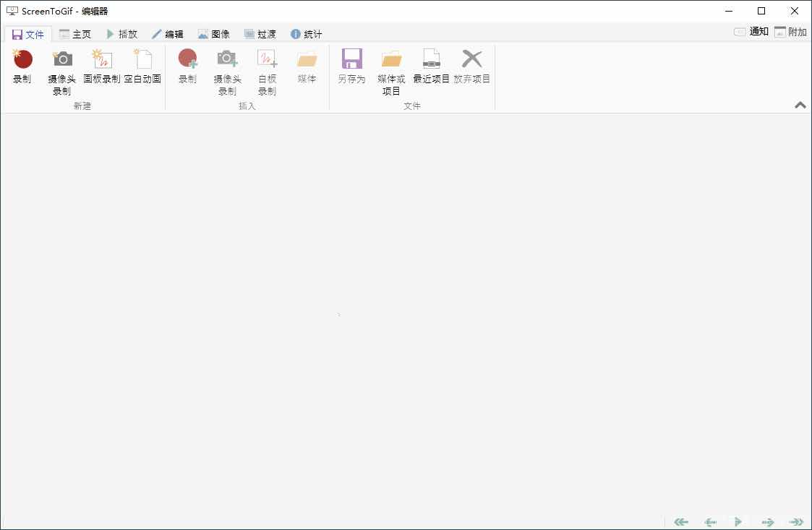
Task: Open the 播放 ribbon tab
Action: 121,34
